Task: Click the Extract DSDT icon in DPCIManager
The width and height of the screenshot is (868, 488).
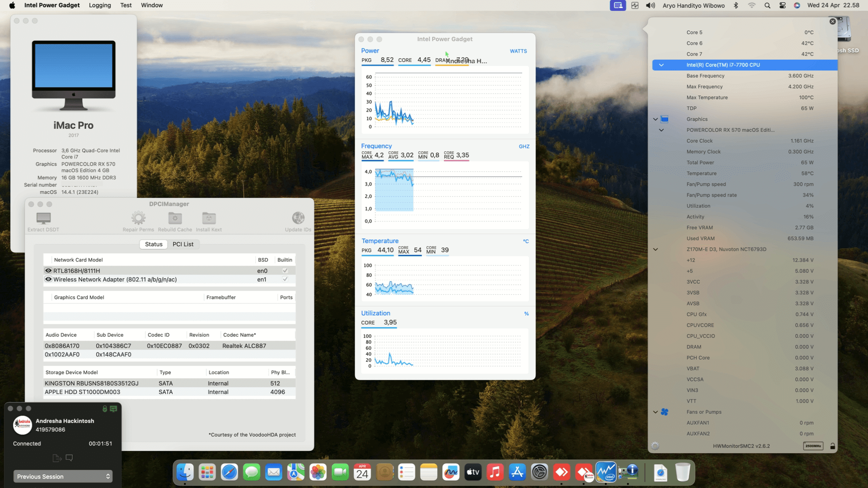Action: [x=43, y=218]
